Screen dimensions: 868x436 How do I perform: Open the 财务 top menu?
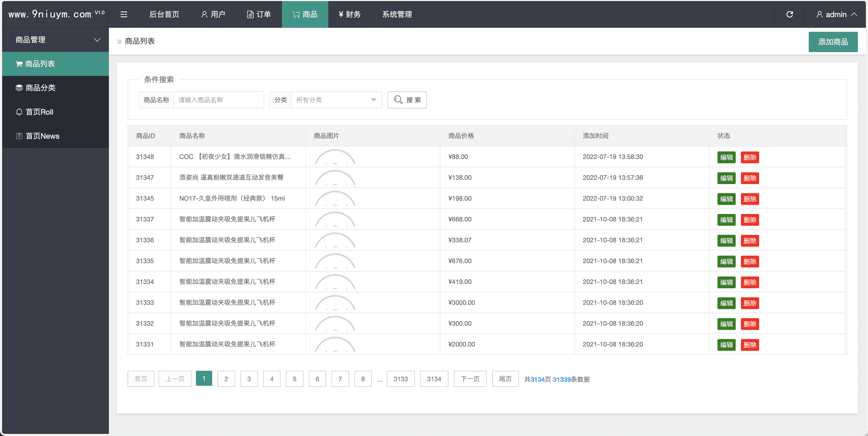[x=350, y=15]
